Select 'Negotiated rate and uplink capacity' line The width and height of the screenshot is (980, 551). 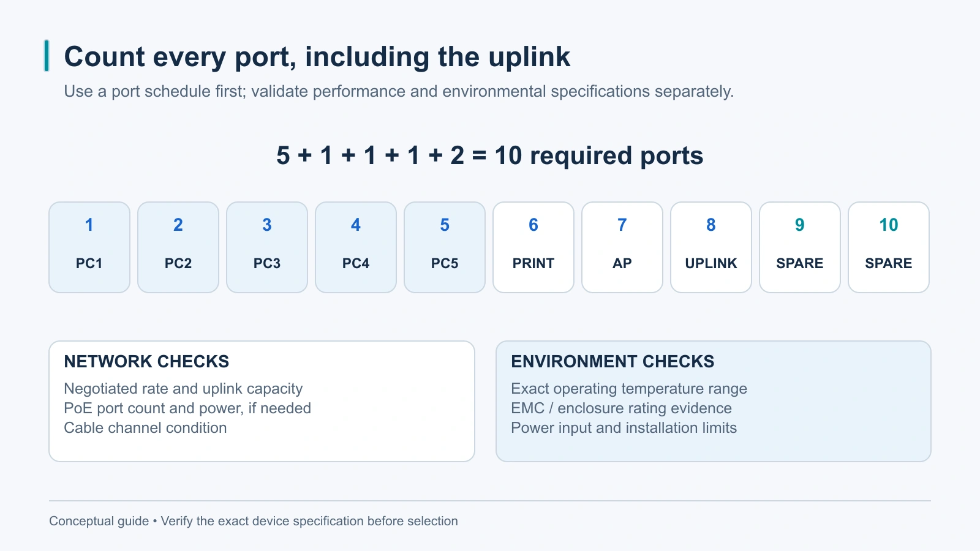click(183, 389)
